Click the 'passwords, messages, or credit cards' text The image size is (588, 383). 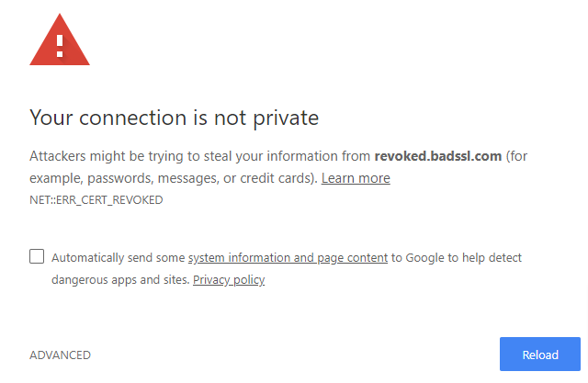(x=200, y=178)
